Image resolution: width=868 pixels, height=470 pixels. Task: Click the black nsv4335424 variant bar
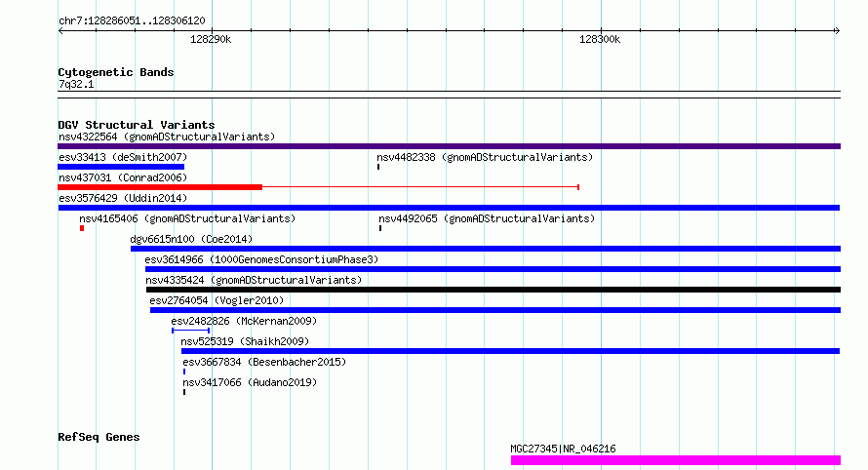[x=493, y=290]
